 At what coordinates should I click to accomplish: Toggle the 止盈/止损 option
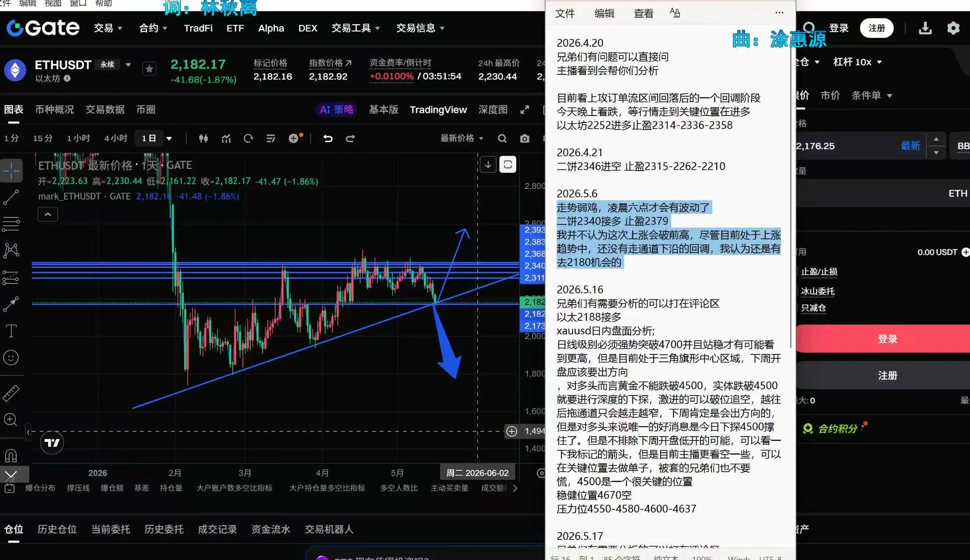click(x=819, y=272)
